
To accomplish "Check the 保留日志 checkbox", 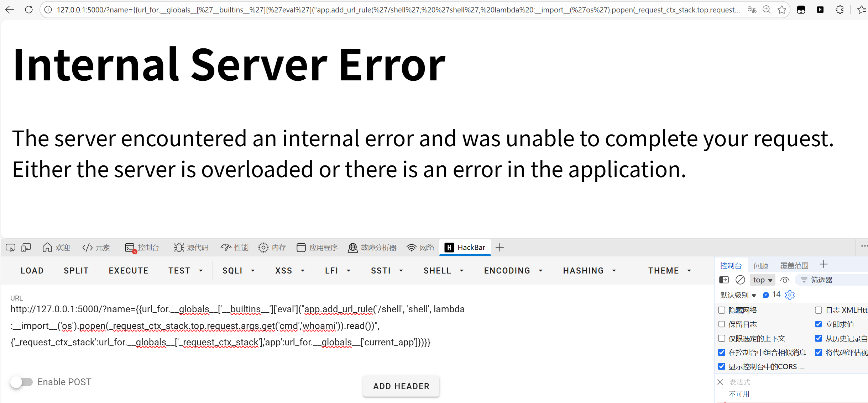I will [x=722, y=324].
